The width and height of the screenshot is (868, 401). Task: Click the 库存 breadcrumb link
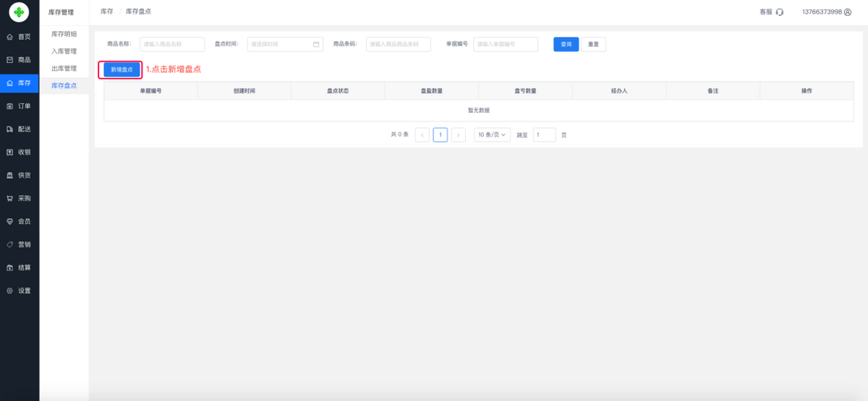click(x=106, y=12)
